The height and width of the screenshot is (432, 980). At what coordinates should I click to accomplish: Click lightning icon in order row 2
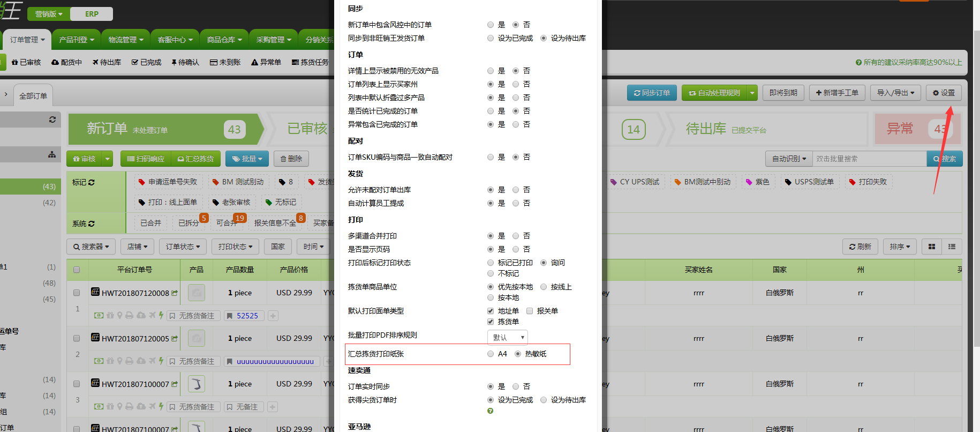point(161,361)
